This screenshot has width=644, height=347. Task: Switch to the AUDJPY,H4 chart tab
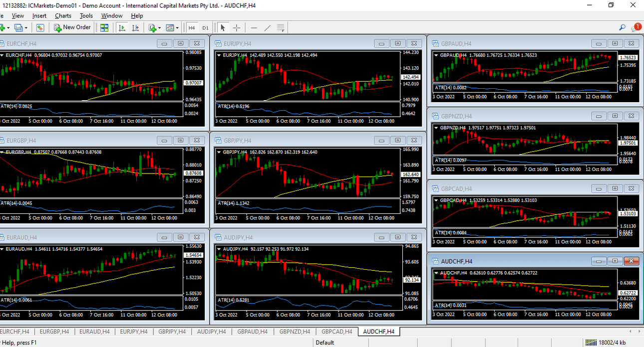[x=211, y=332]
